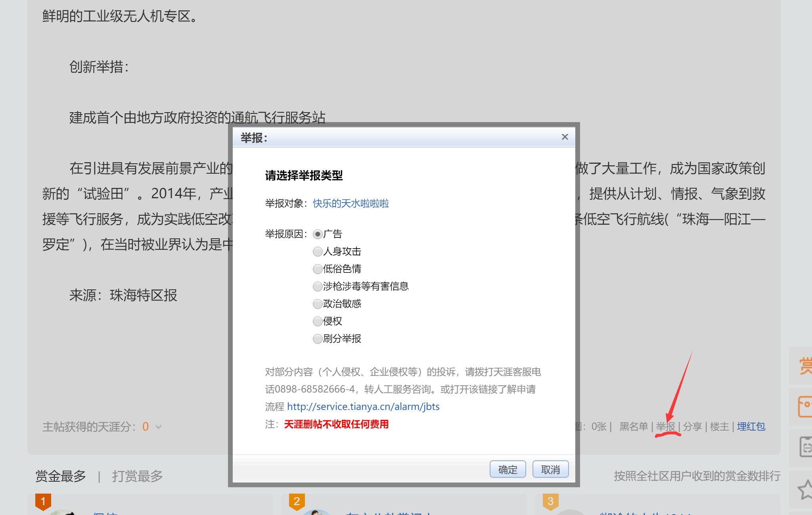Choose 侵权 as the report reason
812x515 pixels.
pos(317,321)
